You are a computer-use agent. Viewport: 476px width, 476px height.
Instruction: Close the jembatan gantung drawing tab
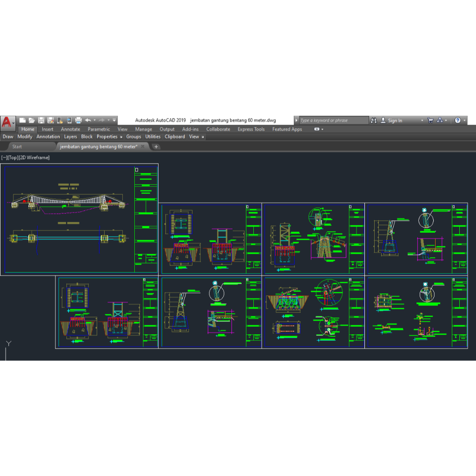[x=143, y=146]
